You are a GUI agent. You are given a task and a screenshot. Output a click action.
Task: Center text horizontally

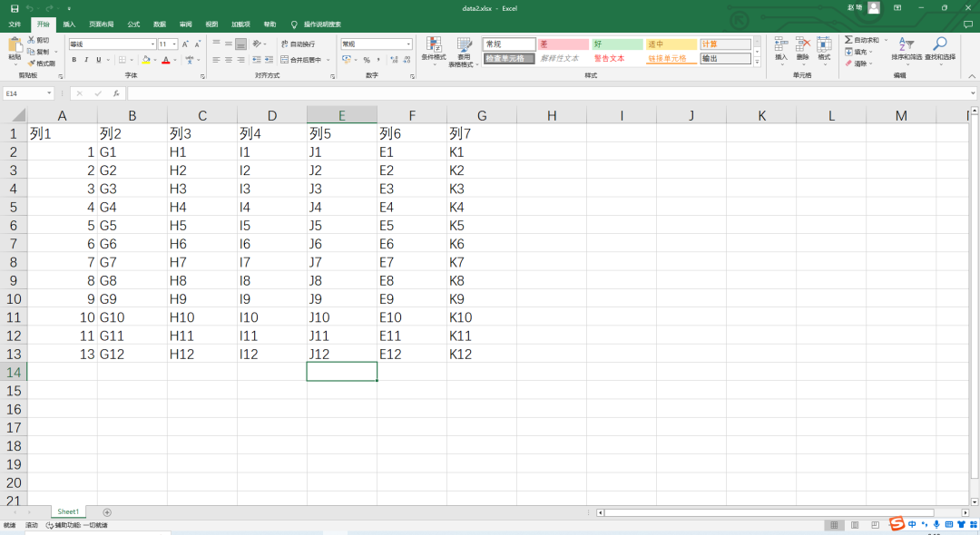tap(229, 60)
